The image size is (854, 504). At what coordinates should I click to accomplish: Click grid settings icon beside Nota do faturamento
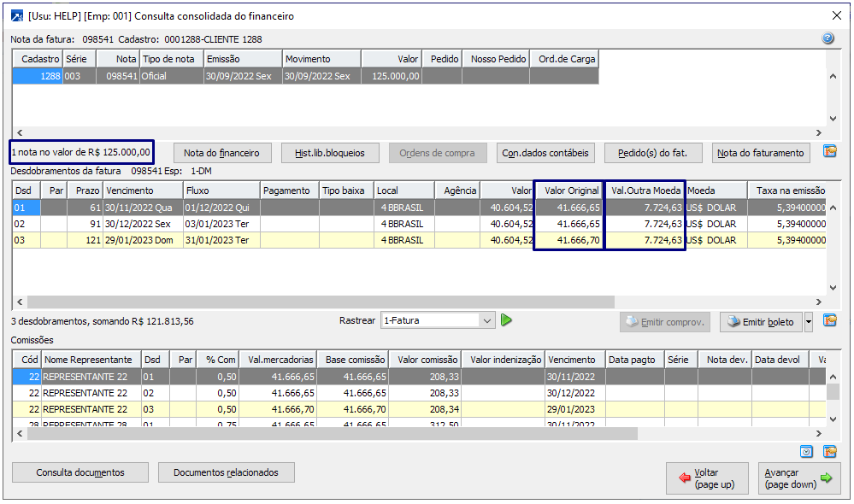click(x=829, y=152)
